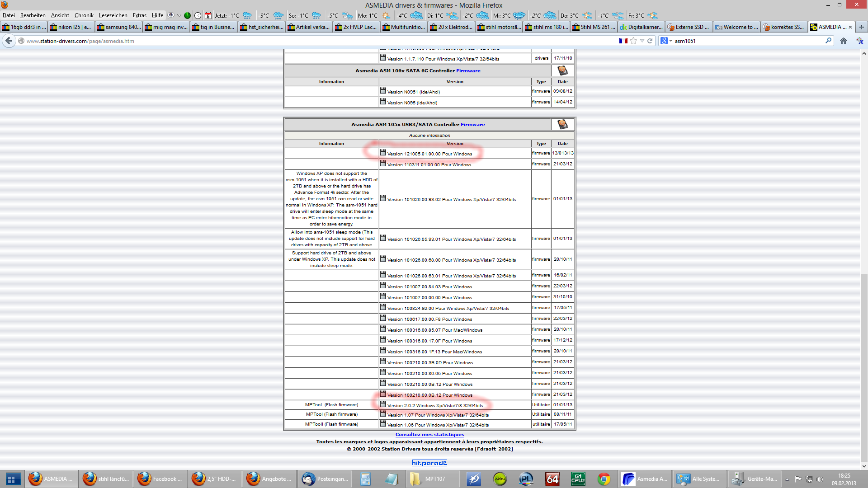Screen dimensions: 868x488
Task: Open the Lesezeichen menu
Action: (x=113, y=15)
